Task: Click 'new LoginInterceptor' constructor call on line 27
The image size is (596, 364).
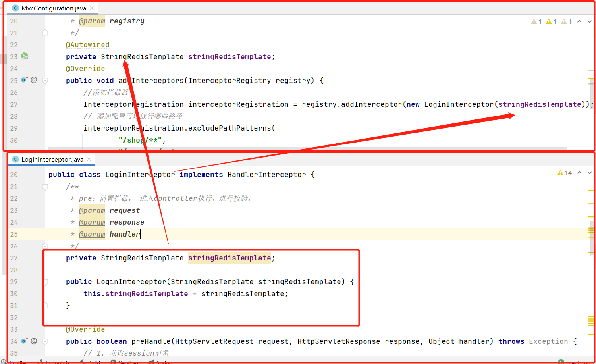Action: tap(450, 104)
